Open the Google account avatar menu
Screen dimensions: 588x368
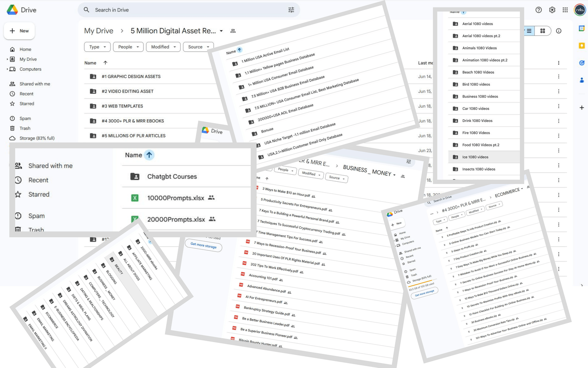pyautogui.click(x=580, y=10)
